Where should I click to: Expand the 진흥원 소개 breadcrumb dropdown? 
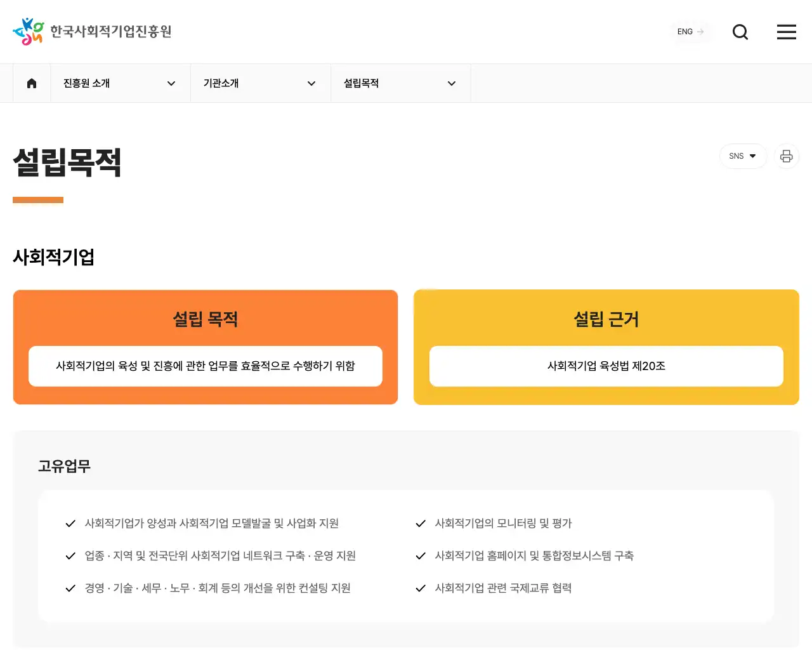pos(121,83)
